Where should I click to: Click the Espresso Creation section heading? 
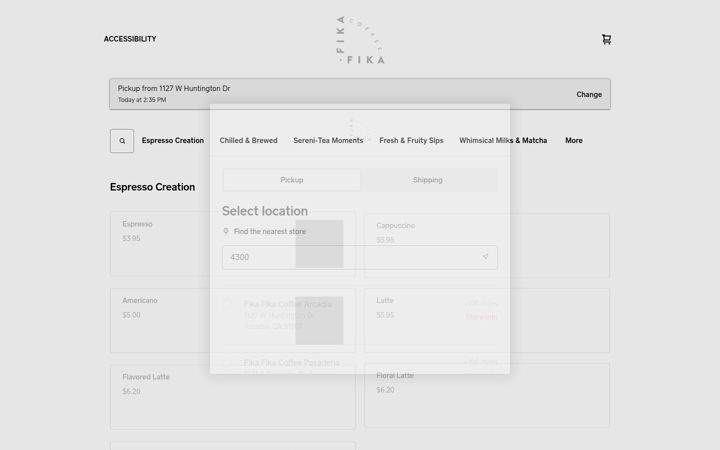(152, 187)
